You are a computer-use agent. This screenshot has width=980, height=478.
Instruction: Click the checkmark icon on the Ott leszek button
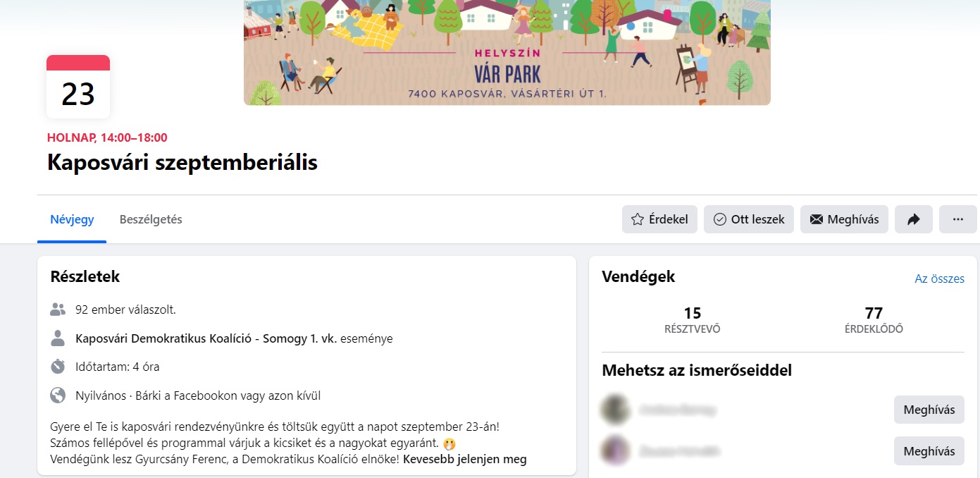pos(720,219)
